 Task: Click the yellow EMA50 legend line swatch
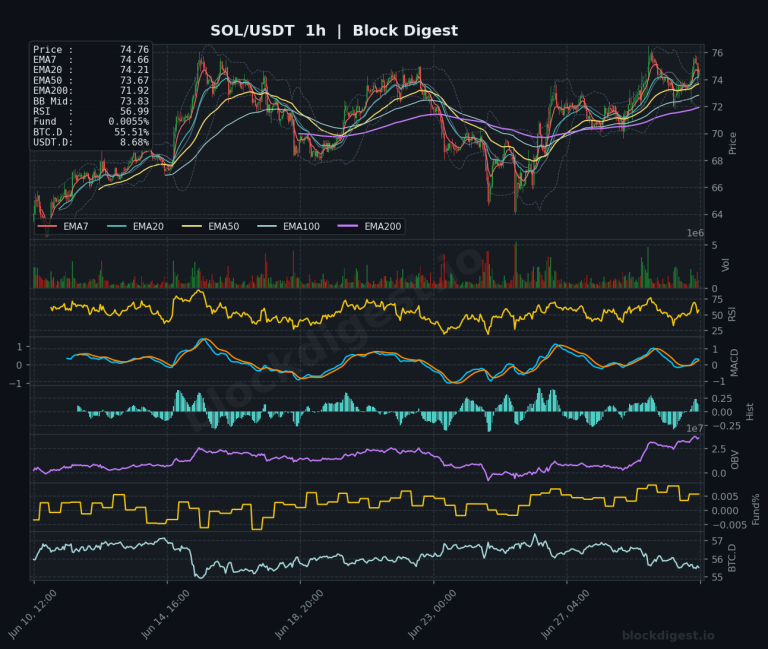(192, 226)
